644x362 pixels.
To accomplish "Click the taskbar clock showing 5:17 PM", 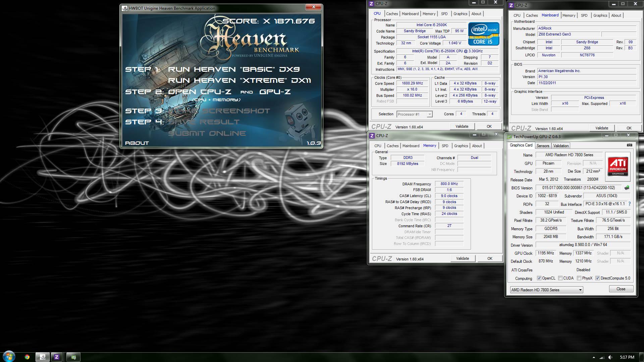I will (627, 357).
